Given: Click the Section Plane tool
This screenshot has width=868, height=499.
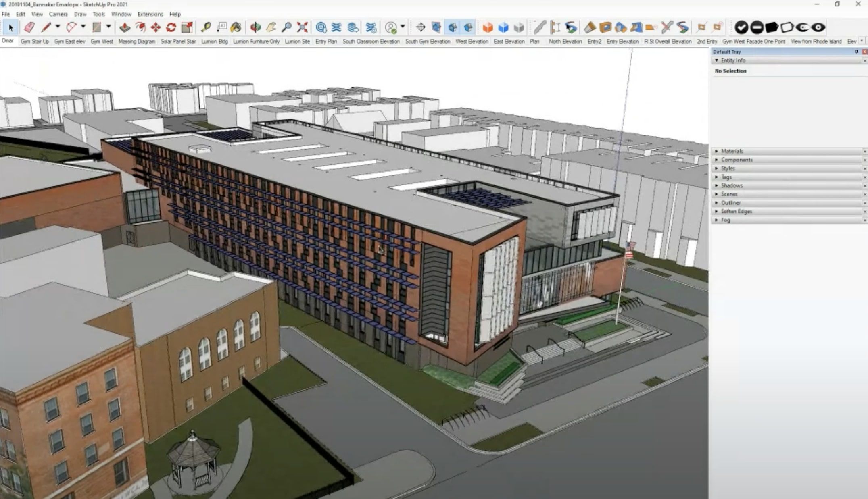Looking at the screenshot, I should [x=421, y=27].
